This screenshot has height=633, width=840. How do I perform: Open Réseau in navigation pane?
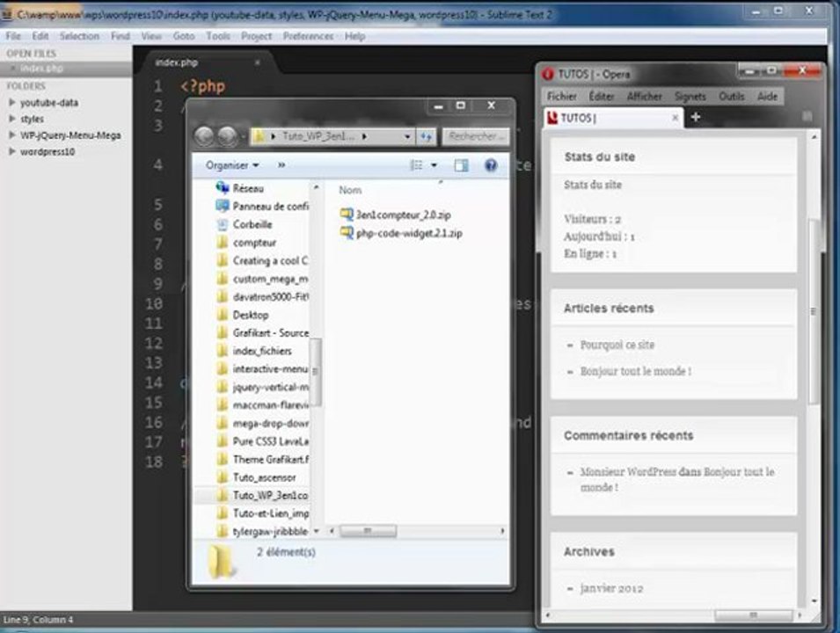click(x=239, y=188)
